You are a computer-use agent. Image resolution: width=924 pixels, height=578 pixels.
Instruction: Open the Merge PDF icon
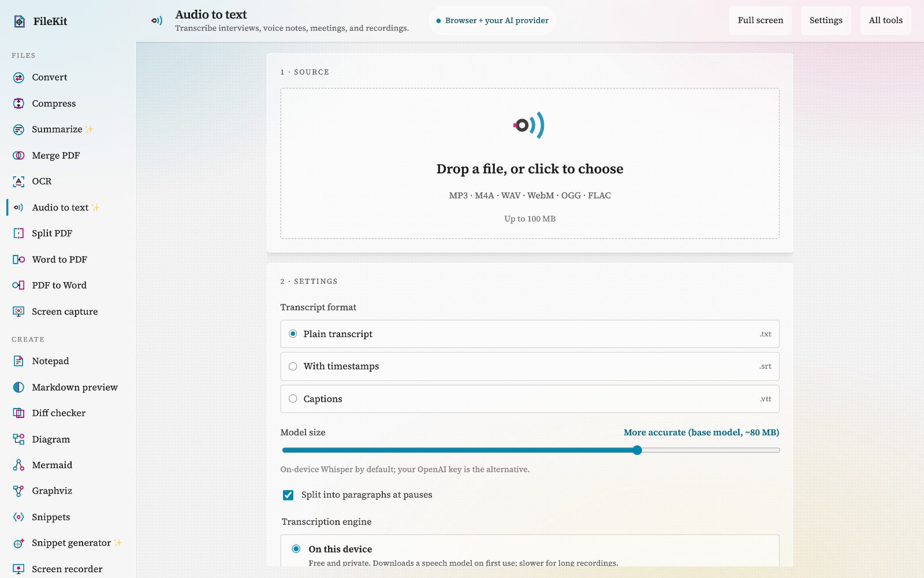(18, 155)
